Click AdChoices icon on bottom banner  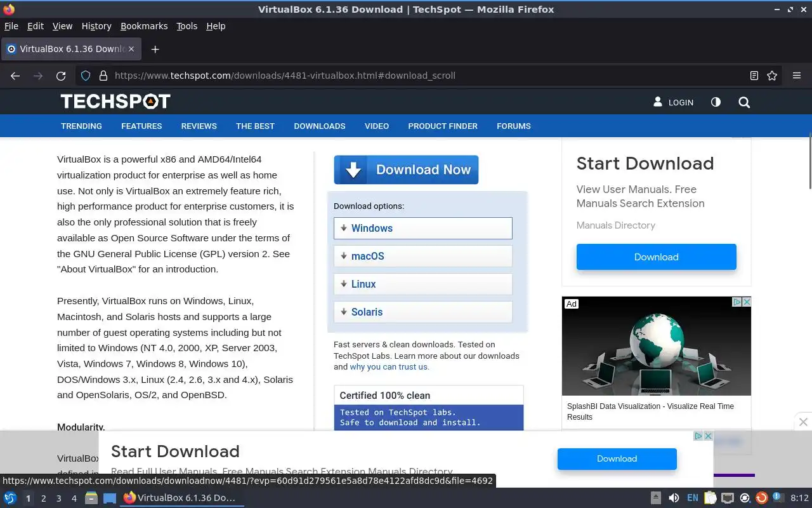[x=698, y=436]
